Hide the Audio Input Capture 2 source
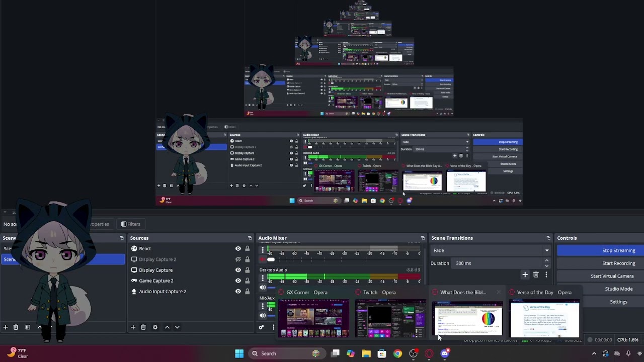This screenshot has width=644, height=362. click(238, 291)
